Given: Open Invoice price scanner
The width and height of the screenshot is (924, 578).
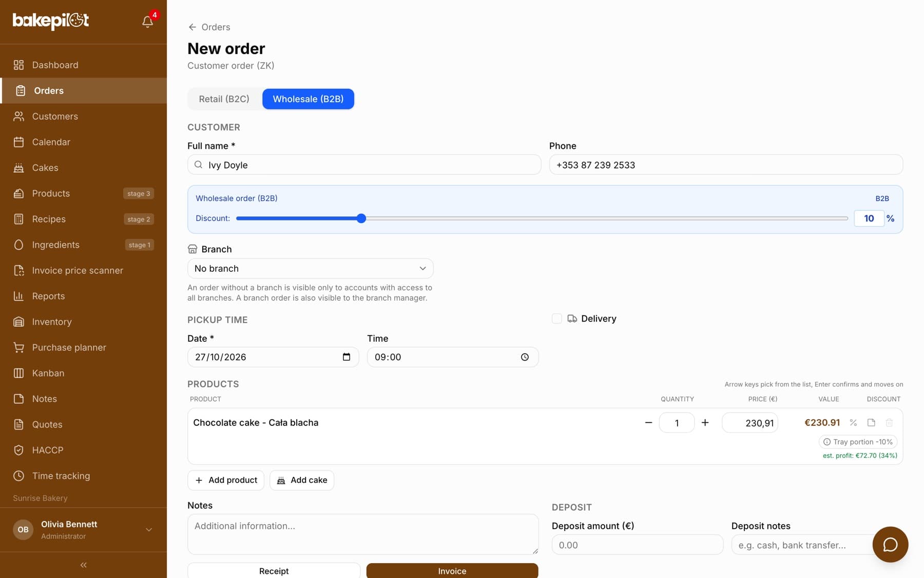Looking at the screenshot, I should click(83, 270).
